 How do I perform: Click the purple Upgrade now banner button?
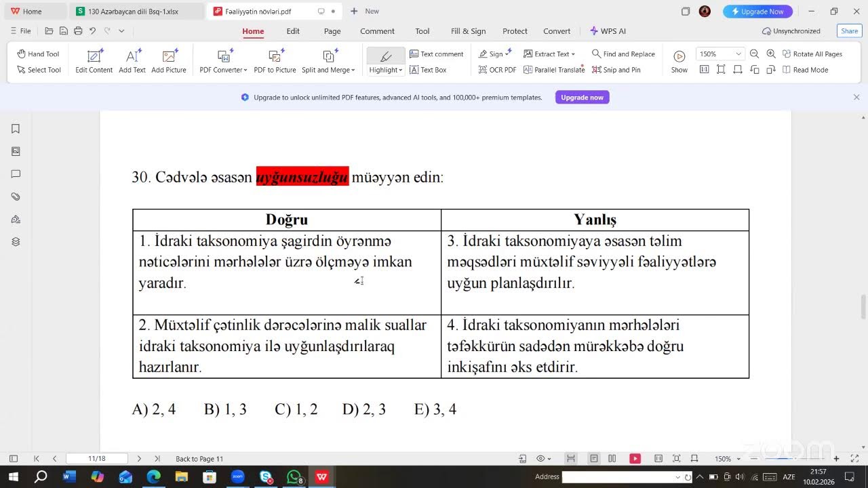(x=582, y=98)
